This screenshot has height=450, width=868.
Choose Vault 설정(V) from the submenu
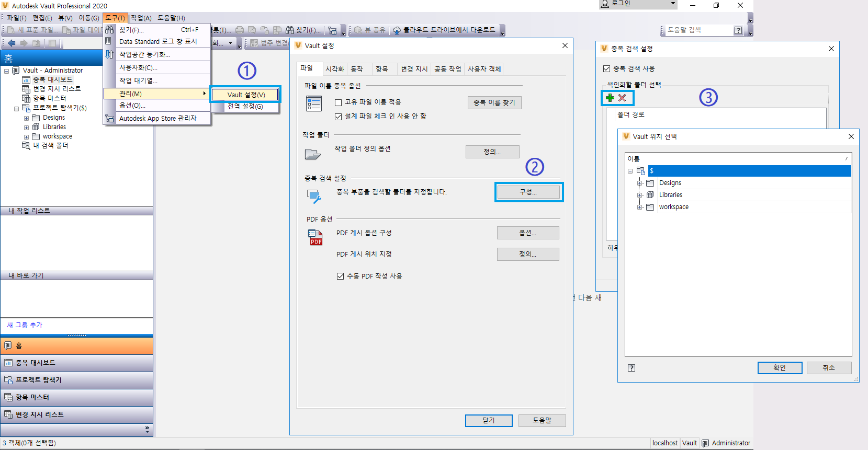(246, 95)
